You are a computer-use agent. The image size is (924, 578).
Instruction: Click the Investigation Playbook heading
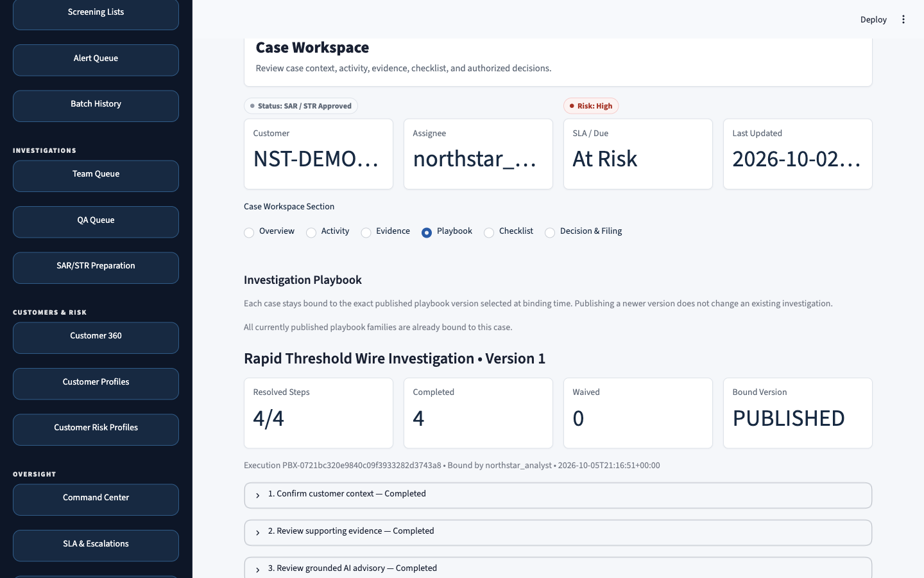pos(303,280)
